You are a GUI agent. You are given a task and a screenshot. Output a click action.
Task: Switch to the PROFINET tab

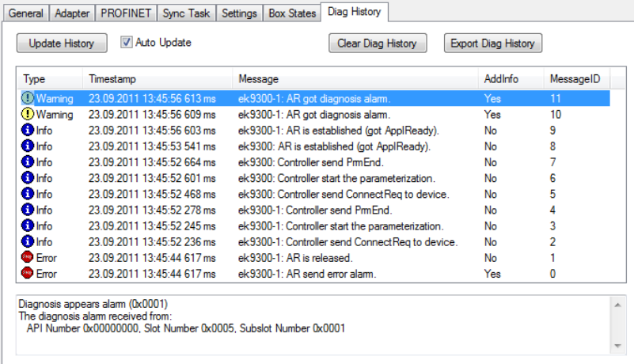[126, 13]
